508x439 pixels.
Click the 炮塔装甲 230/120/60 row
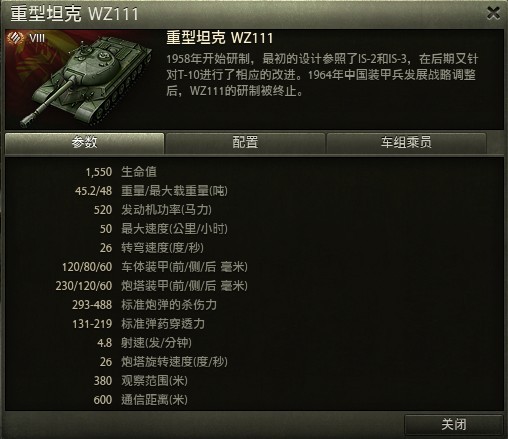click(152, 286)
